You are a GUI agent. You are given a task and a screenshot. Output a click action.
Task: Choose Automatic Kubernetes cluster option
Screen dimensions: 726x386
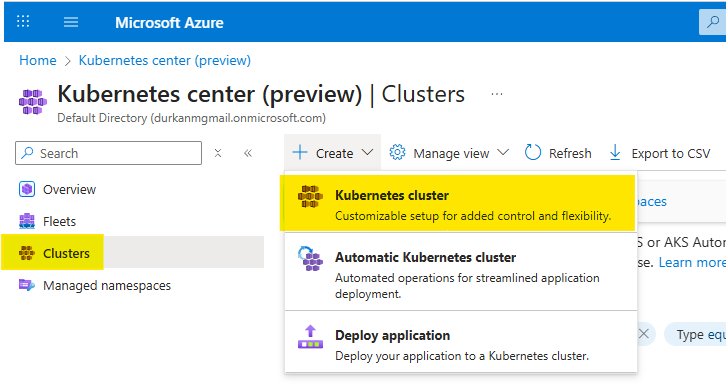coord(461,272)
